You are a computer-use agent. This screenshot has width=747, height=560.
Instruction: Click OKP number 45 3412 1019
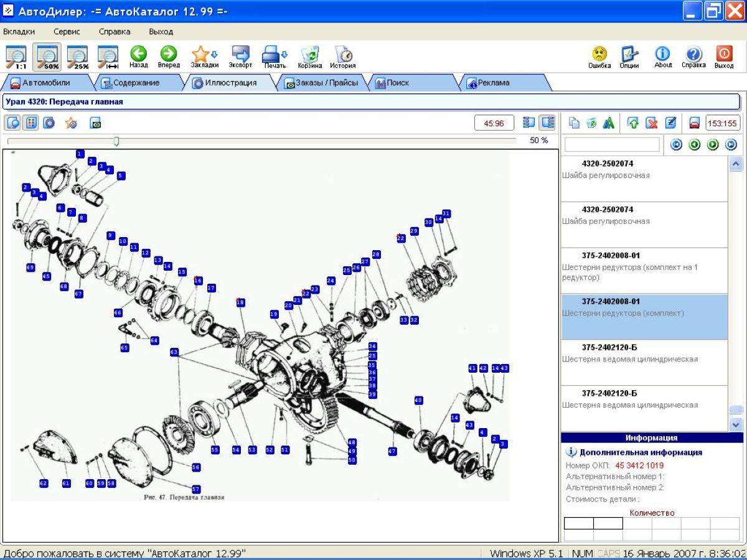(639, 465)
